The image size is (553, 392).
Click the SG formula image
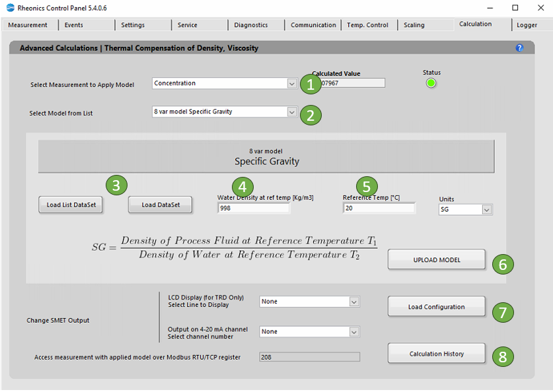235,247
